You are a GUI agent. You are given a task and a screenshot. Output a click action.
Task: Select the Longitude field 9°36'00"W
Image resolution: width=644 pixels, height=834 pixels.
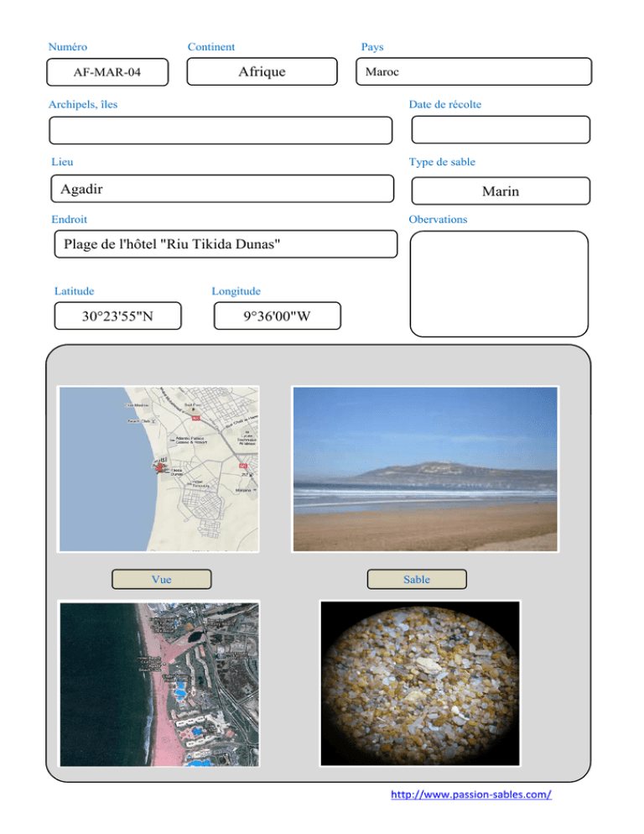(x=277, y=316)
